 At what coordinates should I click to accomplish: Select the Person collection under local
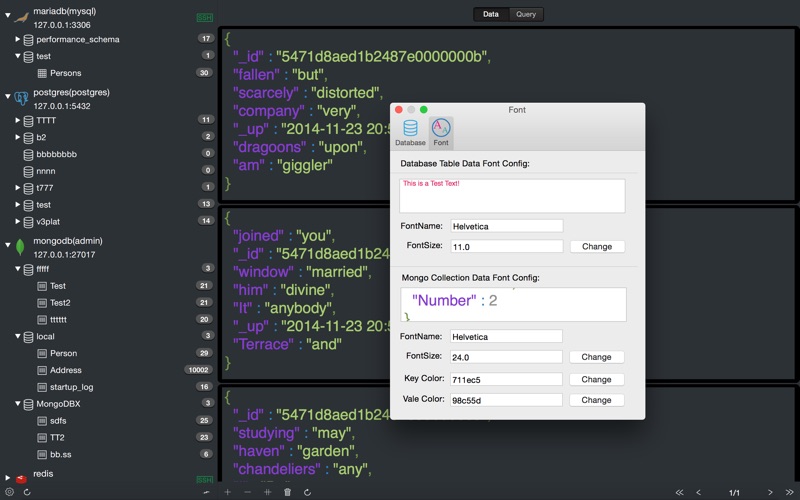tap(63, 353)
